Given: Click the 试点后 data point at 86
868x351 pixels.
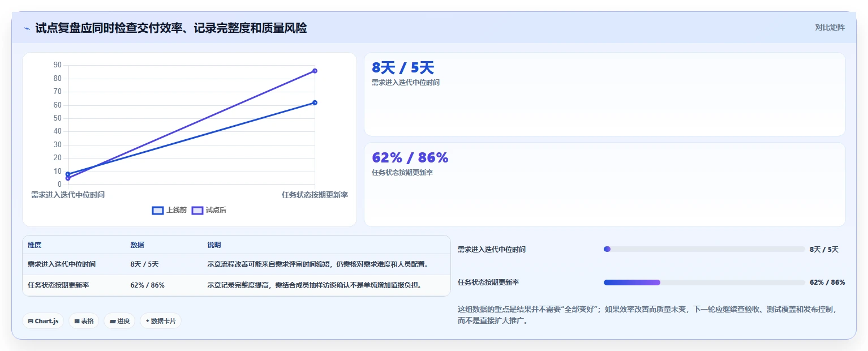Looking at the screenshot, I should (x=315, y=71).
